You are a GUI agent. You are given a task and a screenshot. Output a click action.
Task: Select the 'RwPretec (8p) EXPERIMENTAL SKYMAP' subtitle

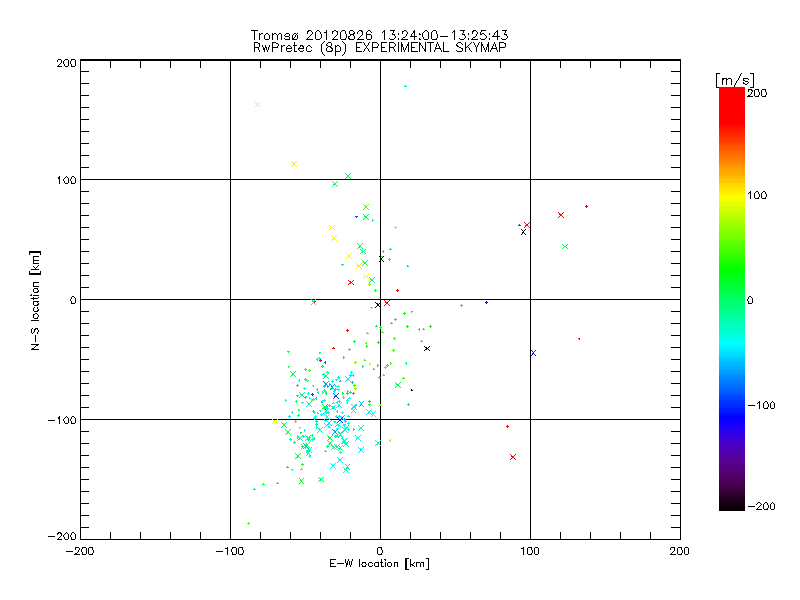pyautogui.click(x=380, y=47)
